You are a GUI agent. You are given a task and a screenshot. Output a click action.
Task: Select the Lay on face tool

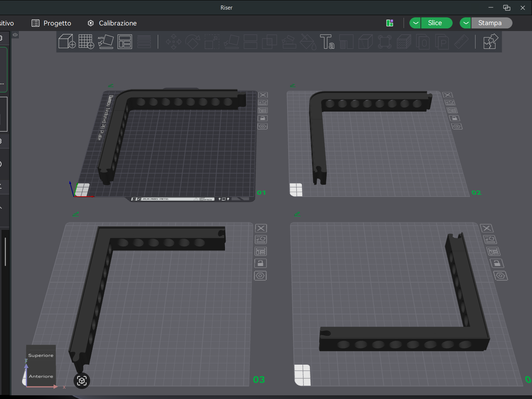pyautogui.click(x=231, y=42)
